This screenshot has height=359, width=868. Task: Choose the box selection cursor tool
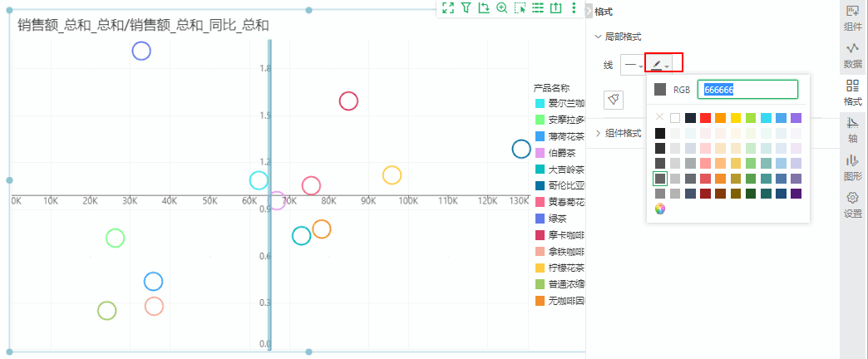point(520,7)
